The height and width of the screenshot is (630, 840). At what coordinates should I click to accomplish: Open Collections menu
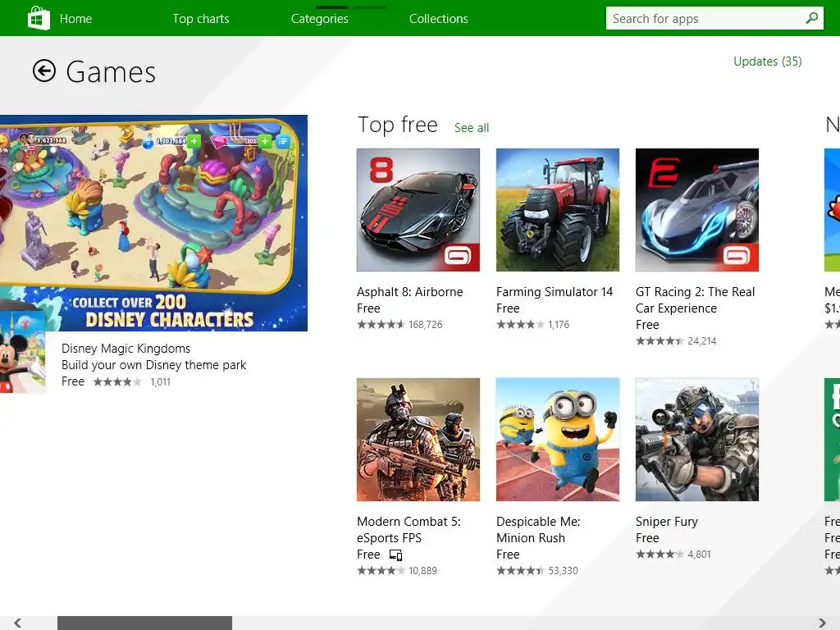439,19
